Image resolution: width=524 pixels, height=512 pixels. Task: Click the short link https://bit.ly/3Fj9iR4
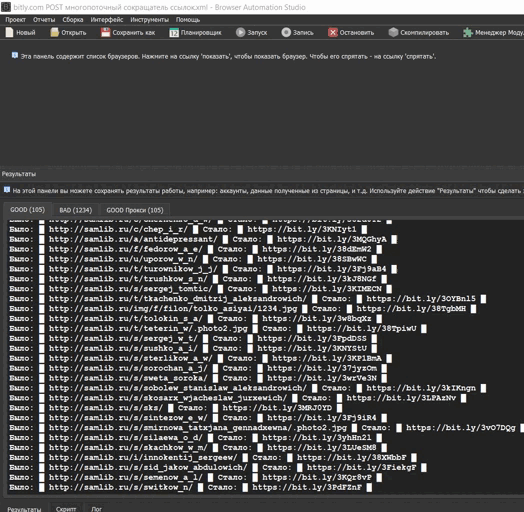(x=322, y=418)
